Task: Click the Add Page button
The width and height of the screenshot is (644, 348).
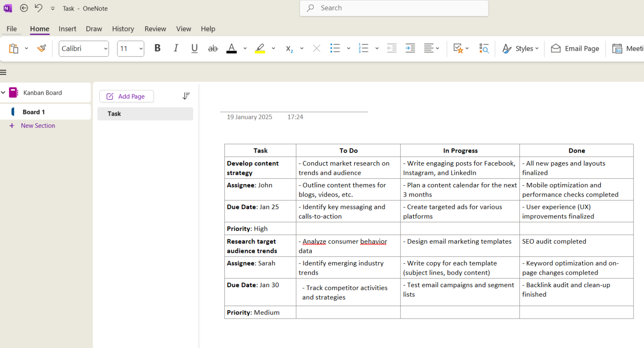Action: pos(126,96)
